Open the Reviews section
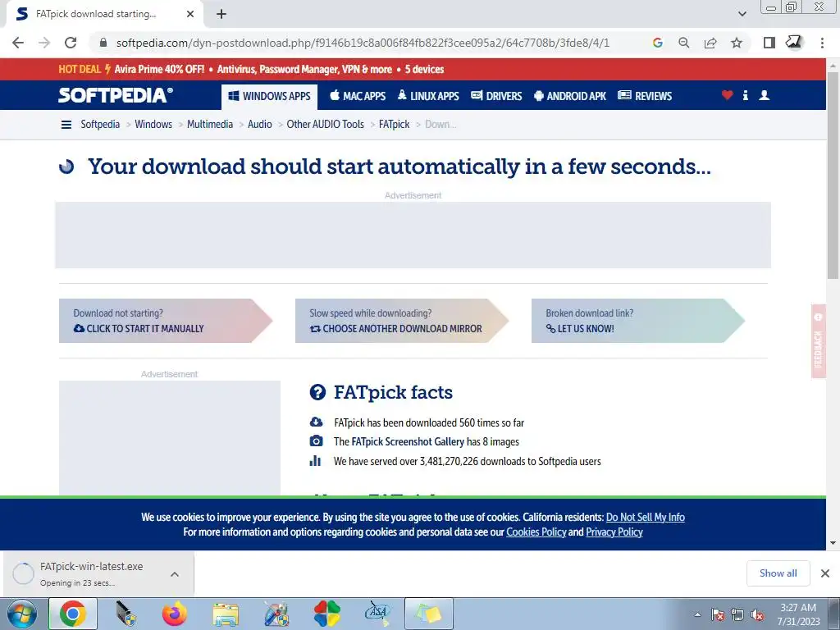Image resolution: width=840 pixels, height=630 pixels. tap(645, 97)
